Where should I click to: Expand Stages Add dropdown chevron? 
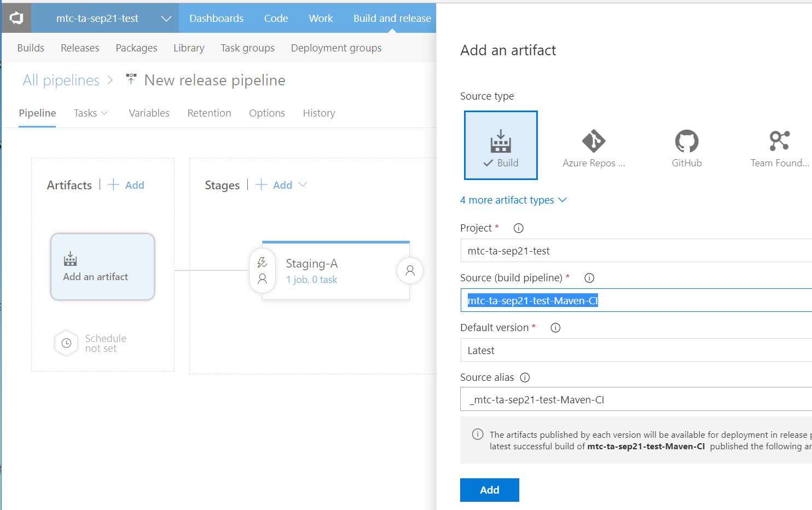[303, 185]
